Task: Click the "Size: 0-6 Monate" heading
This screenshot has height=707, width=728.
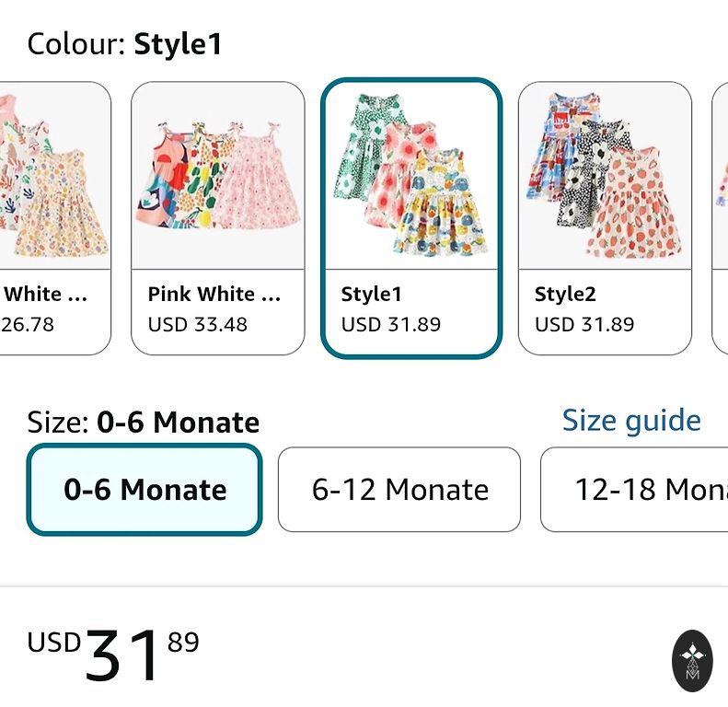Action: pyautogui.click(x=144, y=423)
